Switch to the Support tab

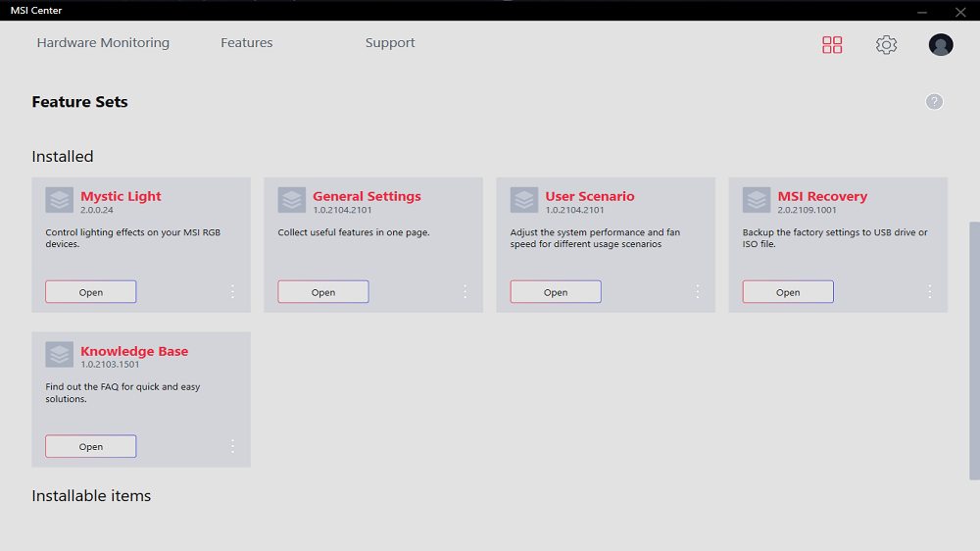point(390,42)
